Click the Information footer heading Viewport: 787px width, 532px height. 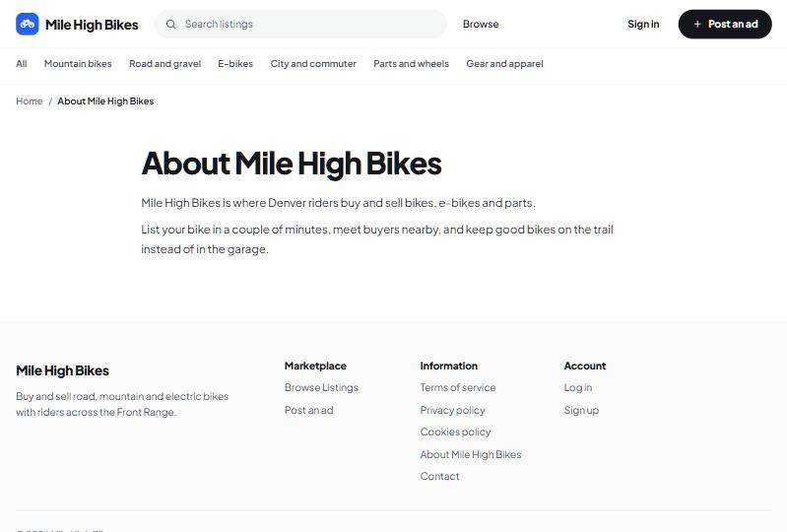coord(449,366)
